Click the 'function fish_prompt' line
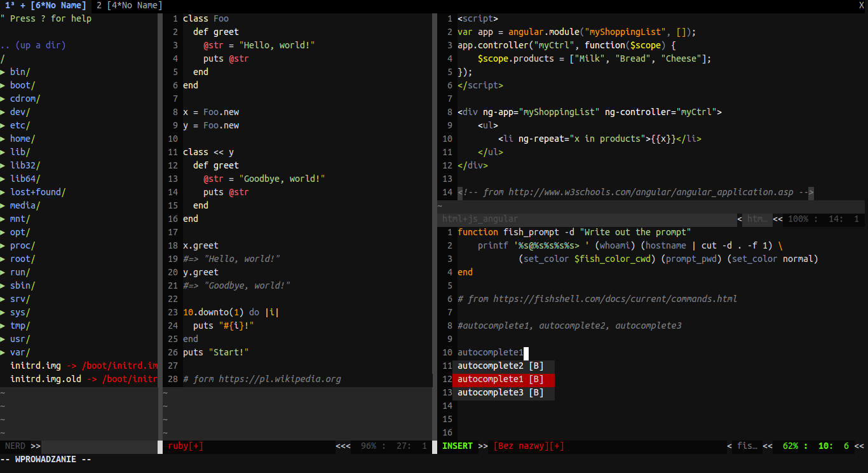The height and width of the screenshot is (473, 868). 574,232
